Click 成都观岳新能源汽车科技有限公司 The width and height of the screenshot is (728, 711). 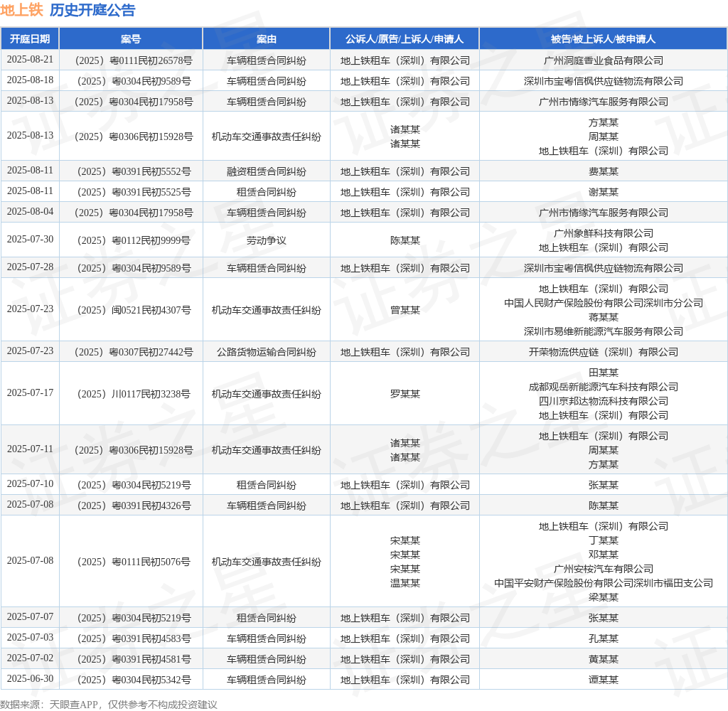point(603,387)
